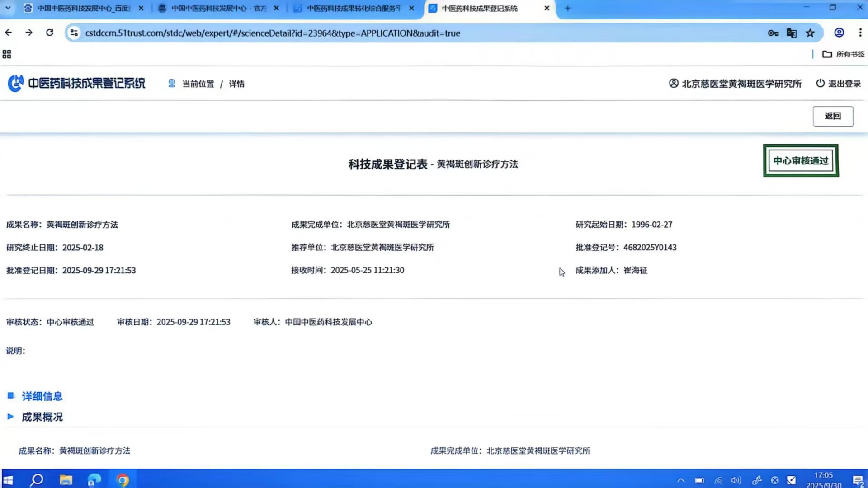The height and width of the screenshot is (488, 868).
Task: Click the site information icon
Action: coord(74,33)
